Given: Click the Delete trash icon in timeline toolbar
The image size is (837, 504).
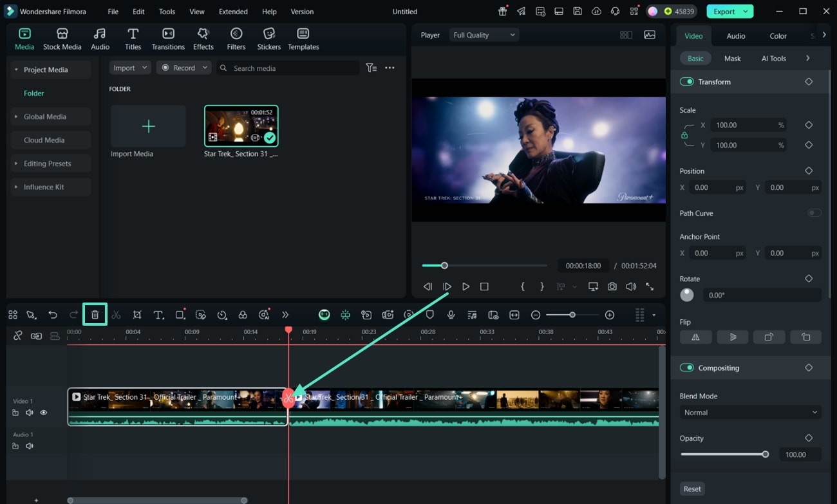Looking at the screenshot, I should (95, 315).
